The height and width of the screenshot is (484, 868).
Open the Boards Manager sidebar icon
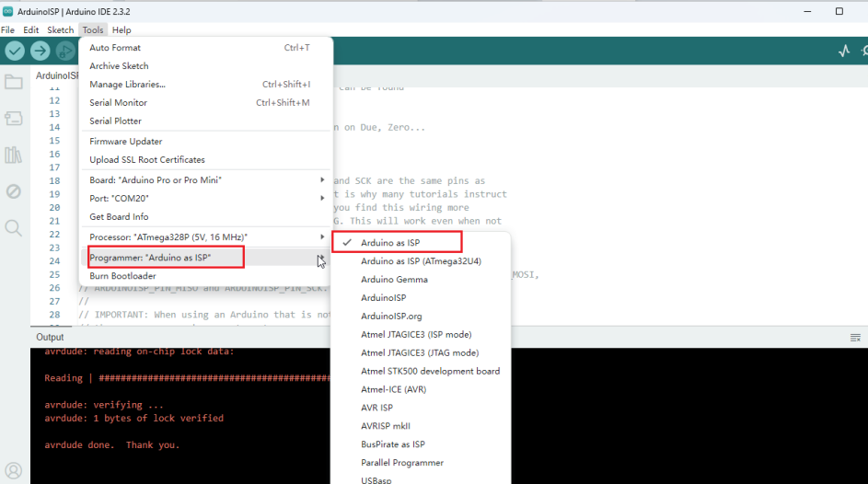[14, 119]
